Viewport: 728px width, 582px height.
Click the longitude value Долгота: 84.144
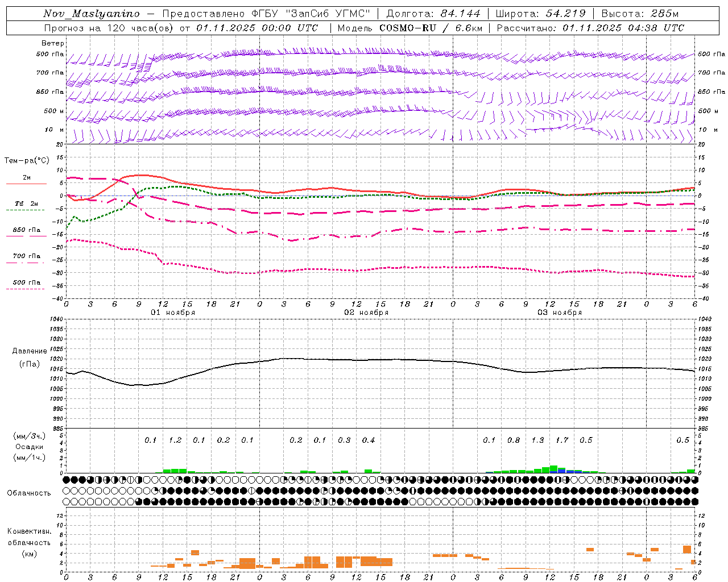433,14
